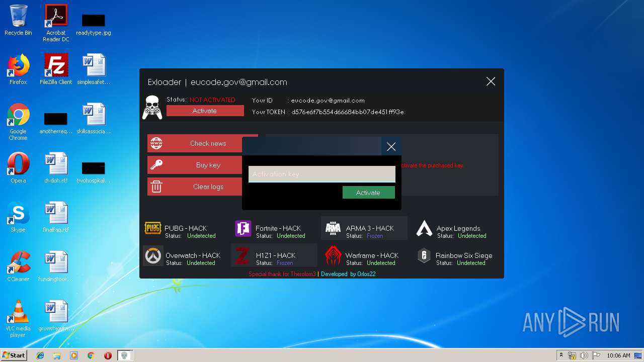
Task: Open CCleaner desktop shortcut
Action: pos(18,266)
